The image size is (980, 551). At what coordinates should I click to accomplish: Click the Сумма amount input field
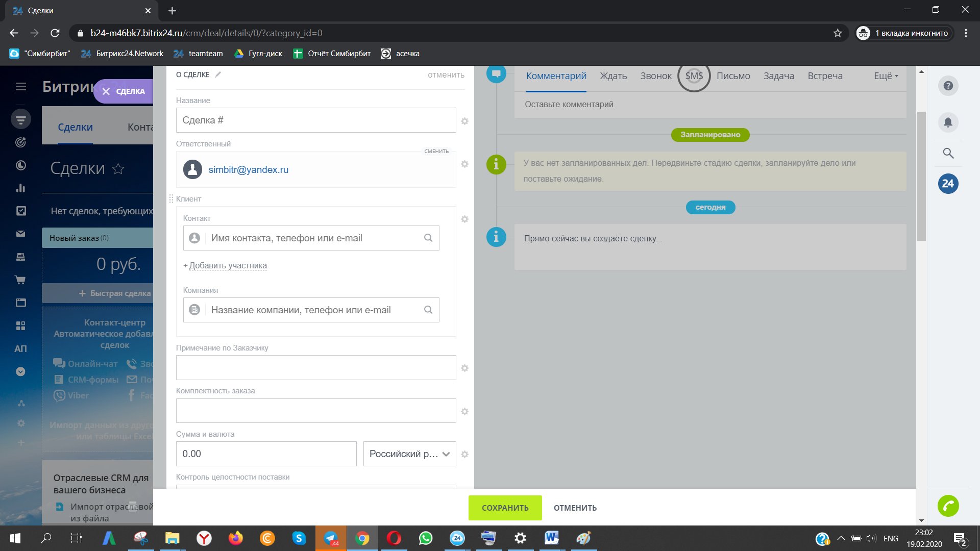[x=266, y=454]
